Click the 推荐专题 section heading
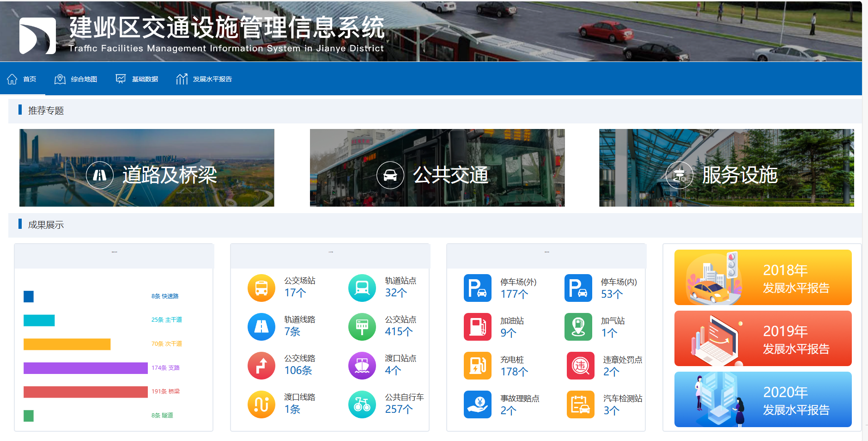The image size is (868, 441). [x=46, y=110]
